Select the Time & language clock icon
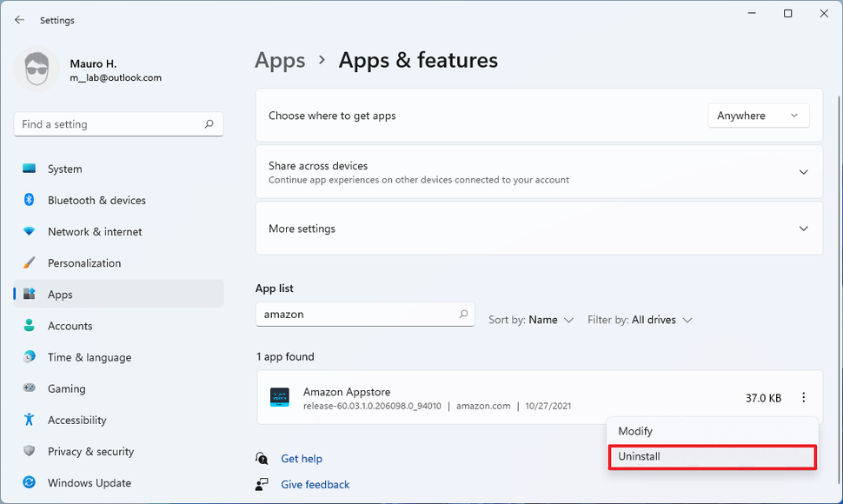 point(29,357)
